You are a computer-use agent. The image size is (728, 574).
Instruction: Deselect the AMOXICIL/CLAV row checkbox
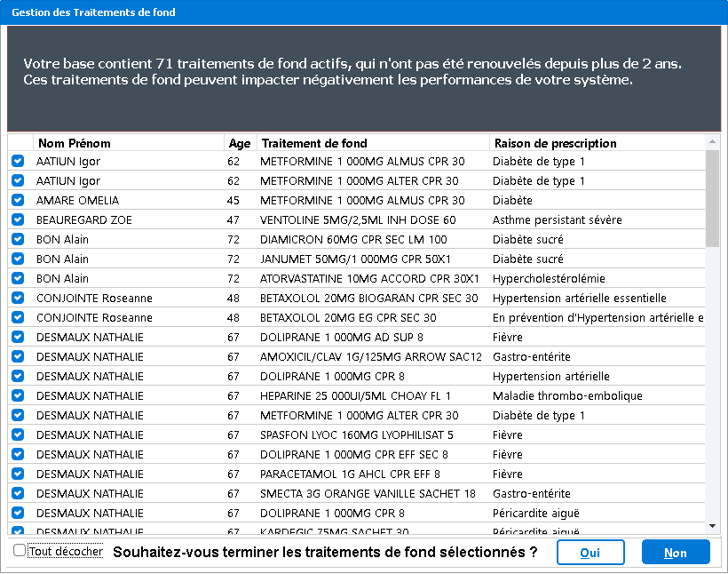[x=18, y=356]
